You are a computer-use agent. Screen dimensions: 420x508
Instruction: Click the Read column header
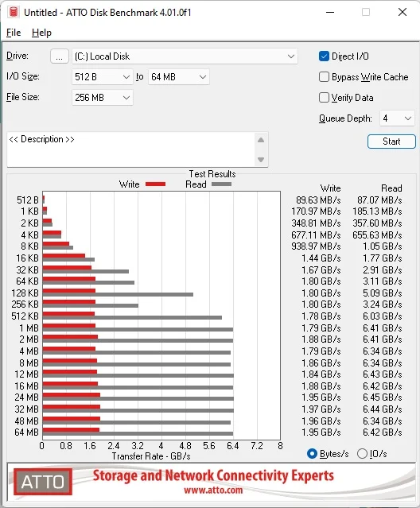(x=391, y=188)
